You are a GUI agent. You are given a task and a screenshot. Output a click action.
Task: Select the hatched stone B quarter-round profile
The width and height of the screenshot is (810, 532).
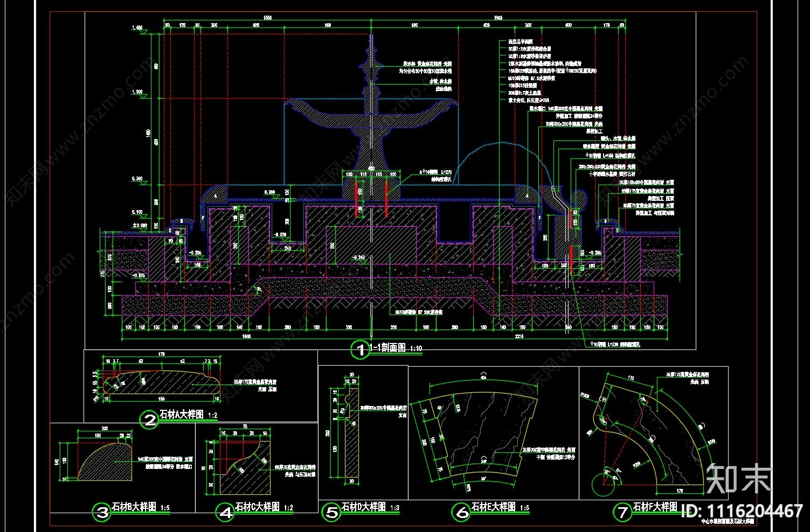point(106,461)
